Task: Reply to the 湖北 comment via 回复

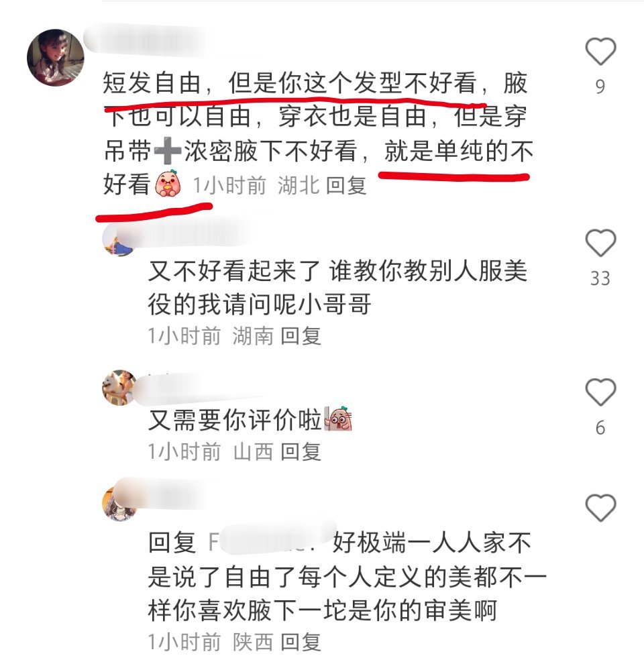Action: coord(346,186)
